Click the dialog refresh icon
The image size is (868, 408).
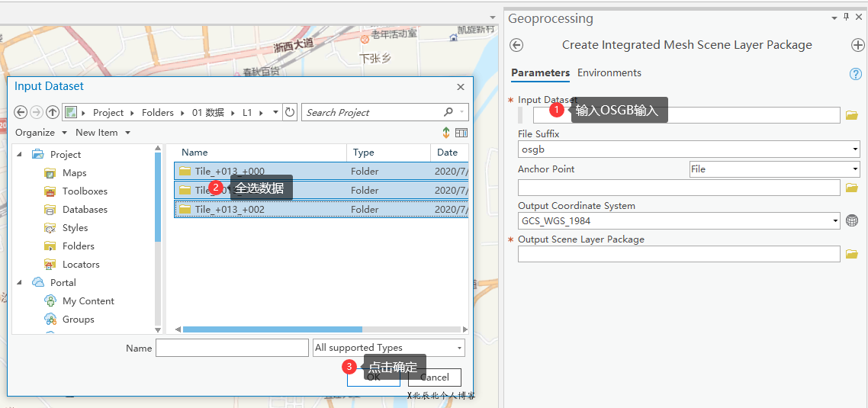pyautogui.click(x=290, y=112)
